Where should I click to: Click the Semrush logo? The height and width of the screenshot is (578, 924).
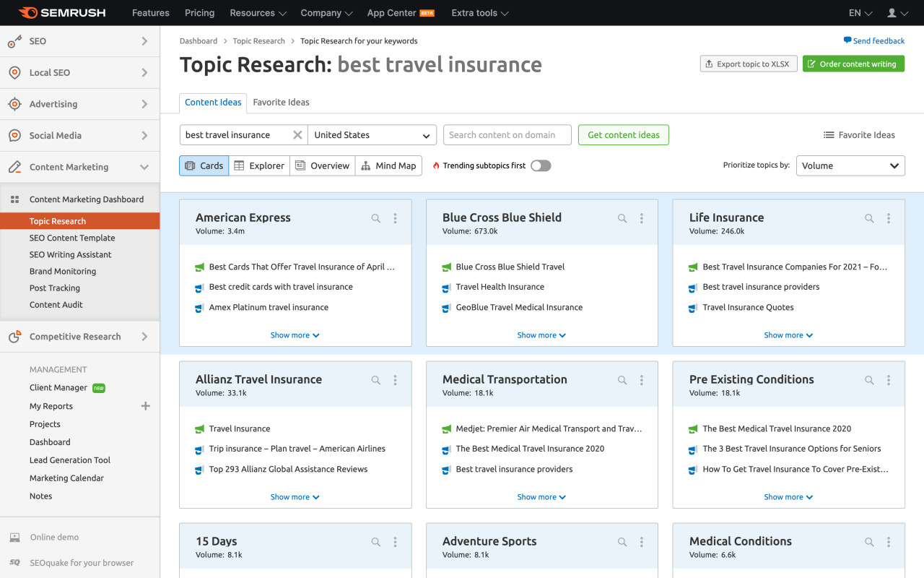(62, 13)
